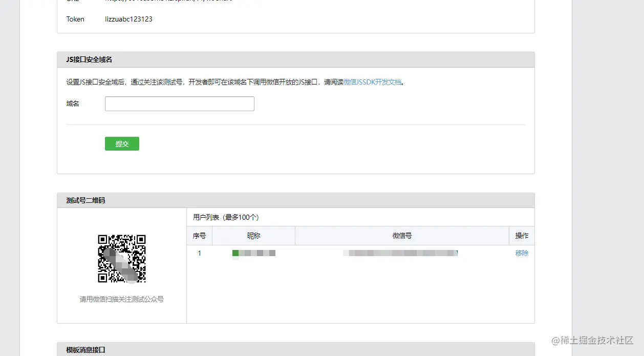644x356 pixels.
Task: Click the Token label
Action: point(75,19)
